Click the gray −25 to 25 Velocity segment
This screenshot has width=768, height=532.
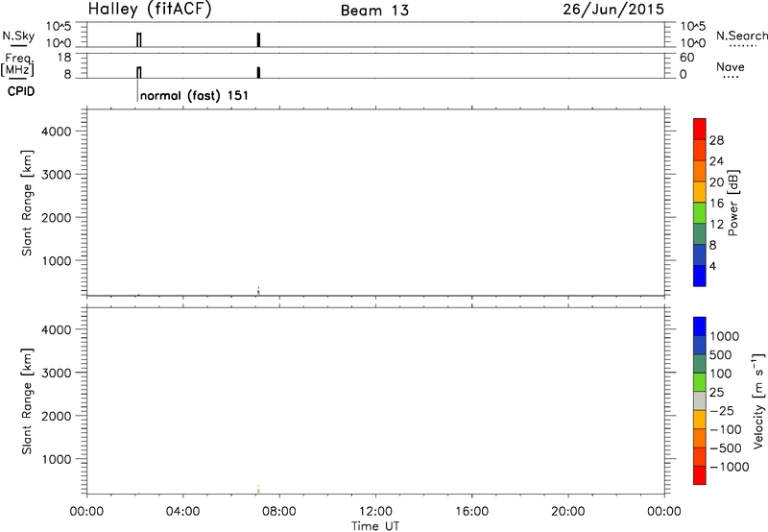tap(700, 401)
